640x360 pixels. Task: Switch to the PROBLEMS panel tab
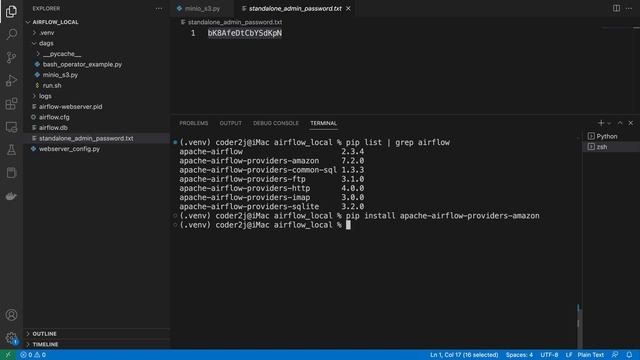[x=194, y=123]
